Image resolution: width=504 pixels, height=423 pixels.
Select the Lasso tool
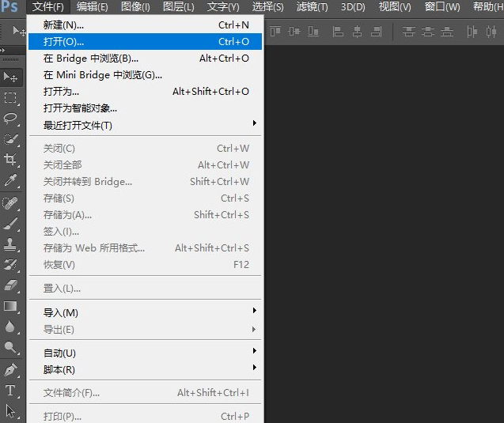click(x=10, y=118)
